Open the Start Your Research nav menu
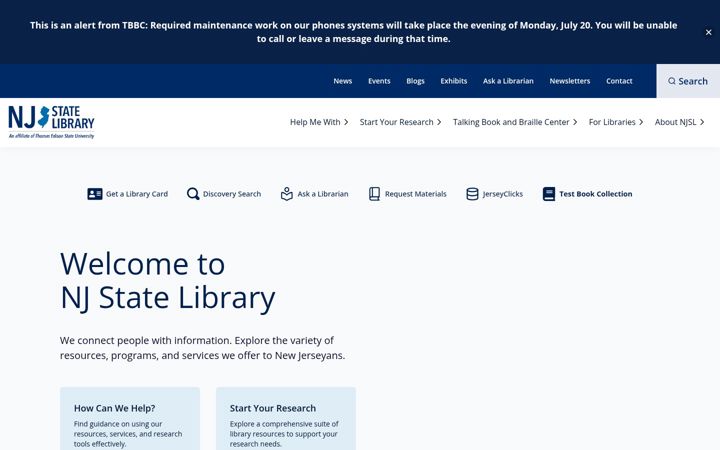 [x=396, y=122]
